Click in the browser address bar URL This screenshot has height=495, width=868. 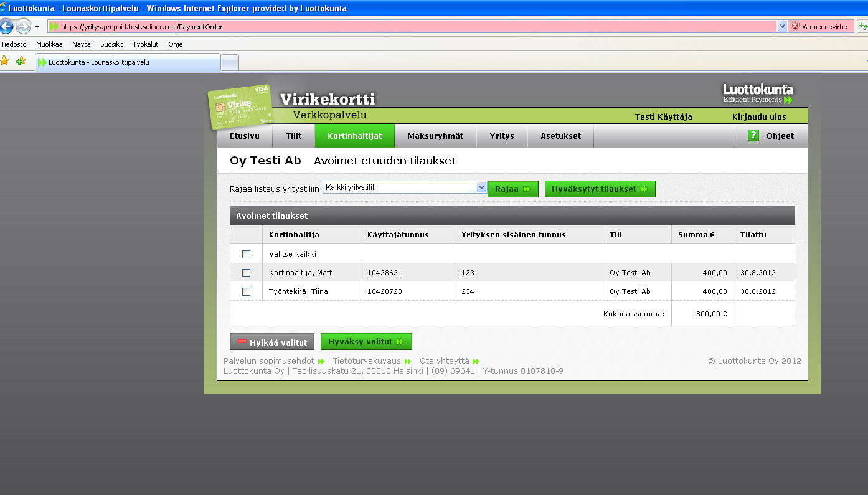point(411,27)
